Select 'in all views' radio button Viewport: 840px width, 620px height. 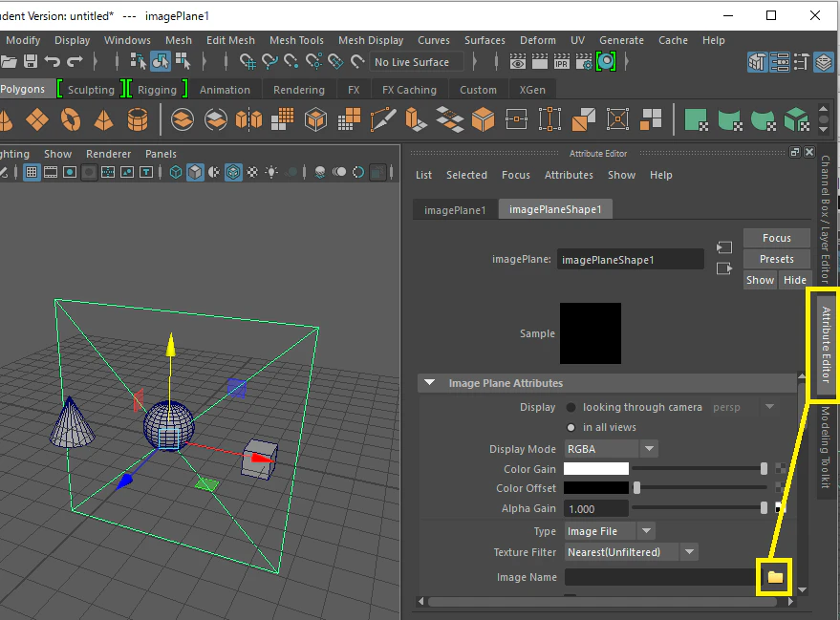pyautogui.click(x=571, y=427)
